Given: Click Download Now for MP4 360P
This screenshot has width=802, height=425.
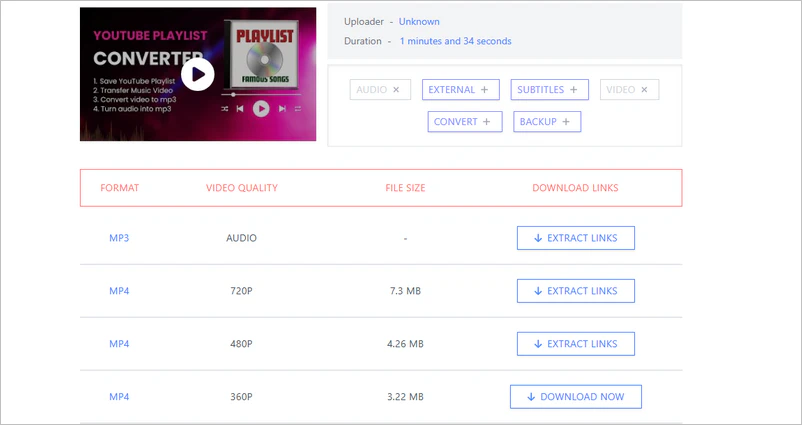Looking at the screenshot, I should click(575, 397).
